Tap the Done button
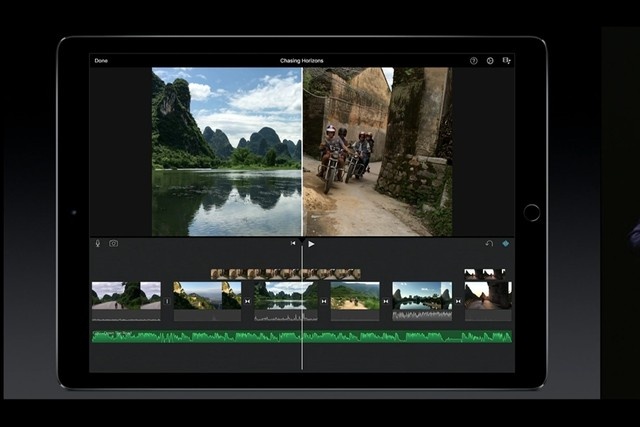Image resolution: width=640 pixels, height=427 pixels. 101,61
